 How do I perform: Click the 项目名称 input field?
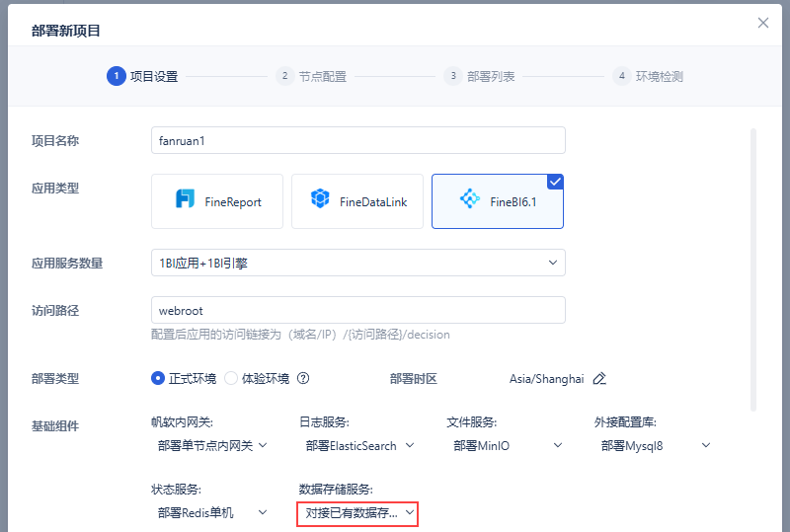pos(358,140)
